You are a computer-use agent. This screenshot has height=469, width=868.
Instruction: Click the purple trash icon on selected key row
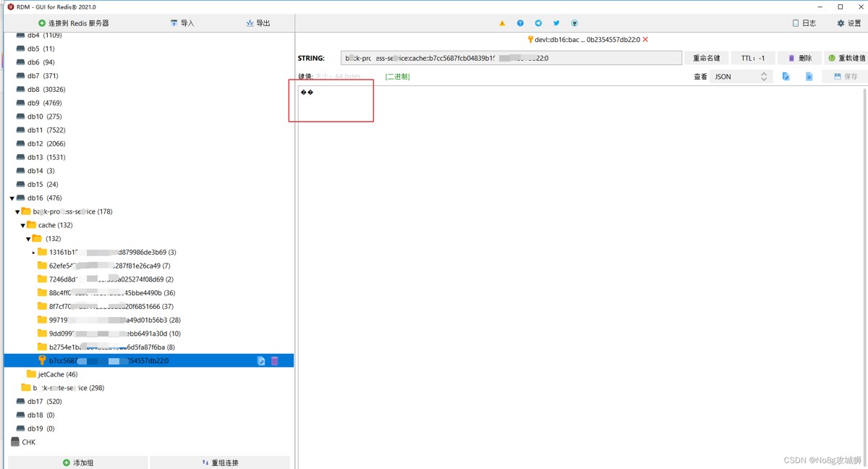[x=275, y=361]
